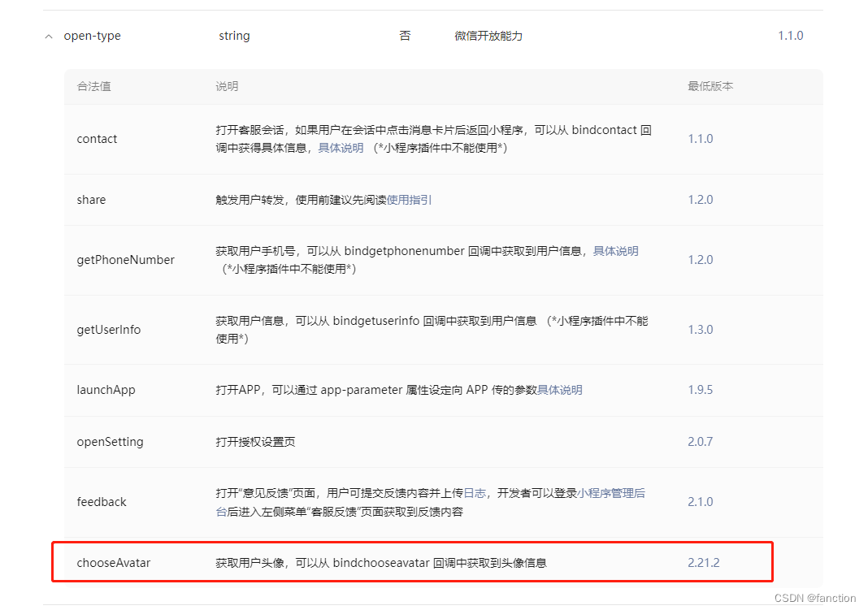Viewport: 868px width, 610px height.
Task: Open 具体说明 link in launchApp row
Action: pyautogui.click(x=560, y=390)
